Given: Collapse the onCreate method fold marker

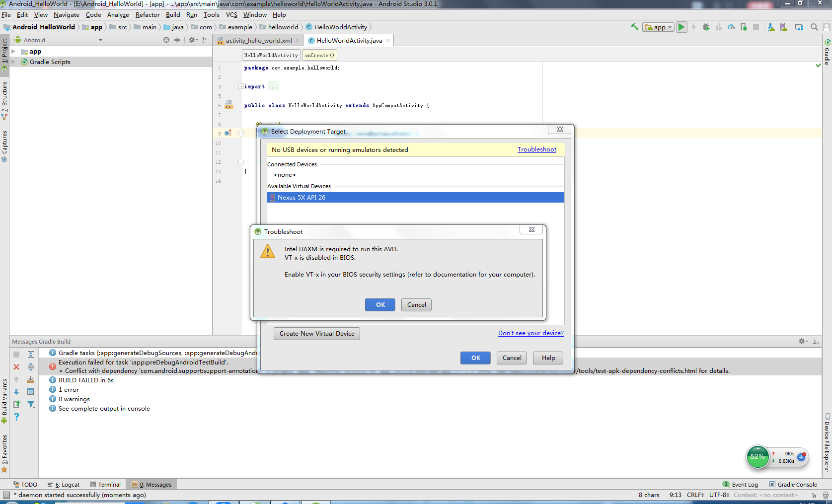Looking at the screenshot, I should point(241,133).
